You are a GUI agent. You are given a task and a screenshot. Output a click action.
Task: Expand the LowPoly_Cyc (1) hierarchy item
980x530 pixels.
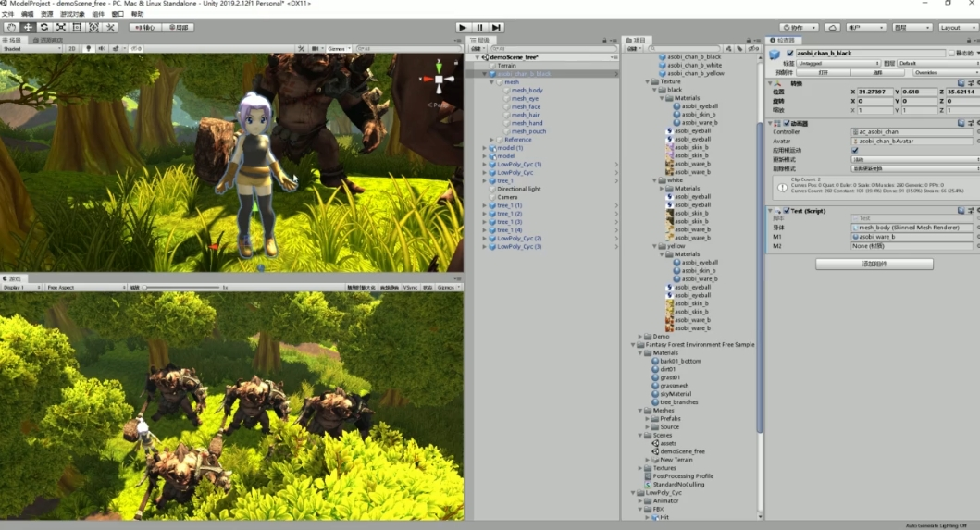pos(484,165)
